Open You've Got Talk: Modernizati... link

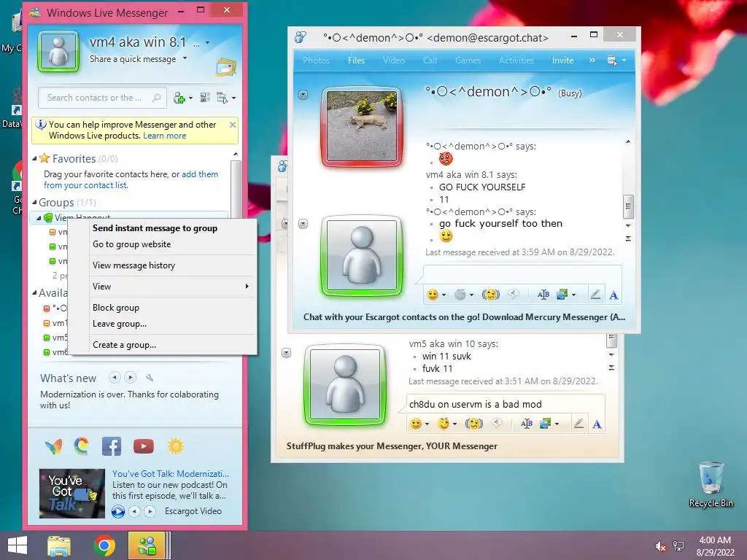coord(171,474)
